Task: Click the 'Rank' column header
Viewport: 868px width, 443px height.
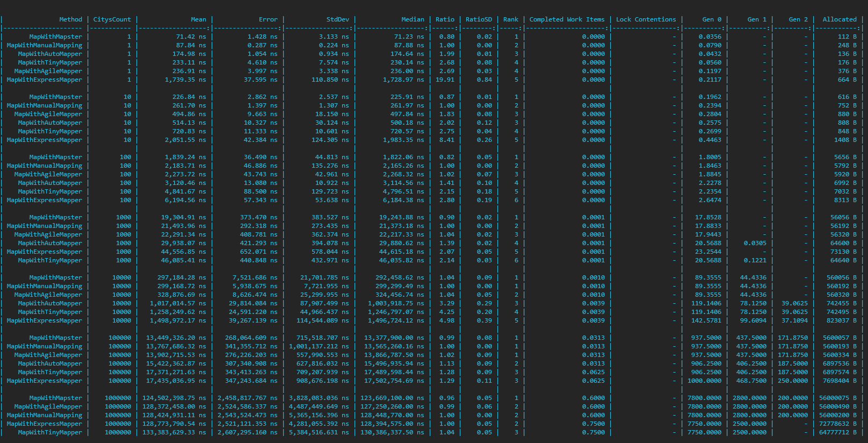Action: 511,19
